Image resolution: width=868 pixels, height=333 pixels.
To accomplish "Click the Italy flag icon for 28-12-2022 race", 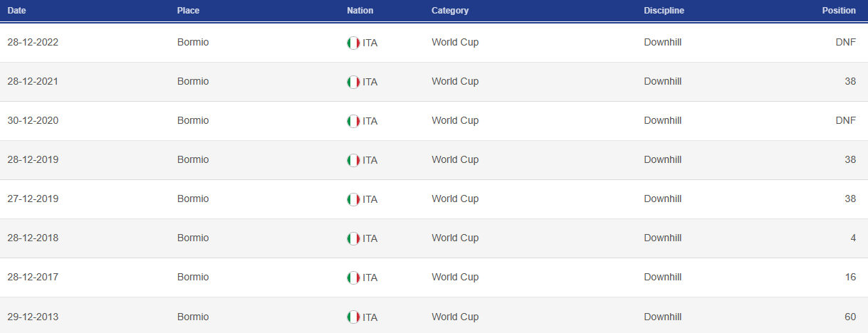I will [353, 43].
